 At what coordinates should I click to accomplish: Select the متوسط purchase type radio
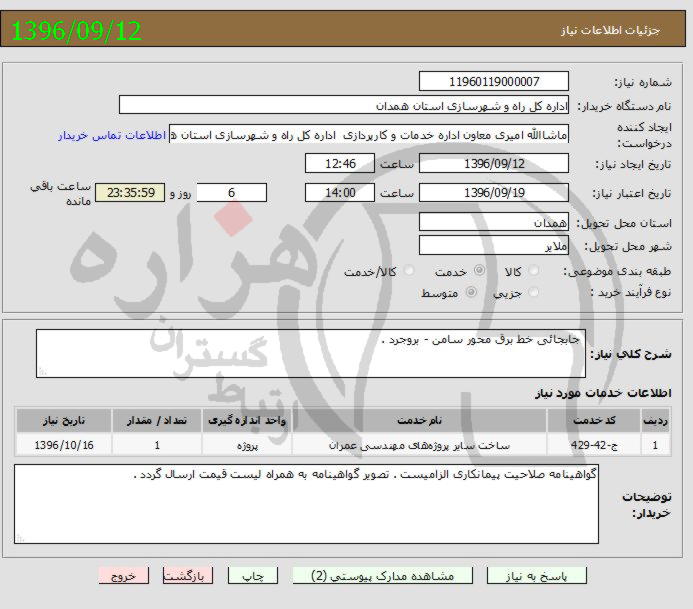[471, 292]
